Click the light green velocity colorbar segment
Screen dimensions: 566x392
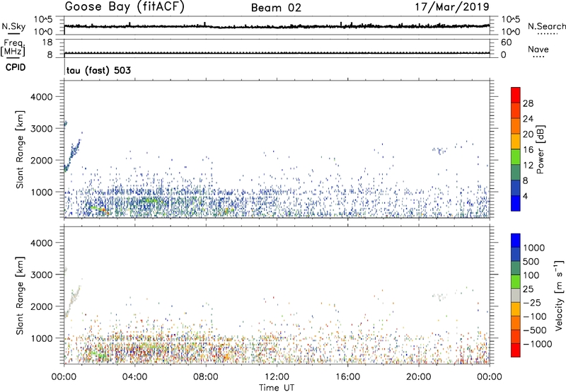click(516, 282)
